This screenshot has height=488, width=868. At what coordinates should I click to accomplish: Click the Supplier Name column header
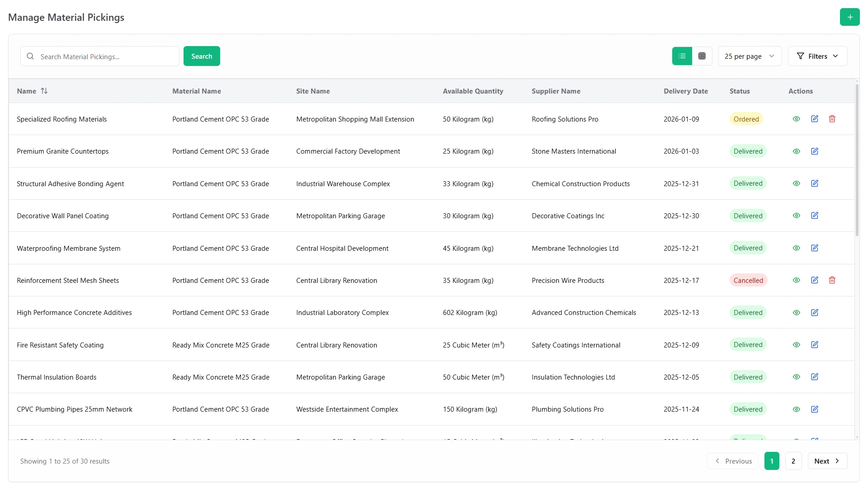(x=556, y=91)
